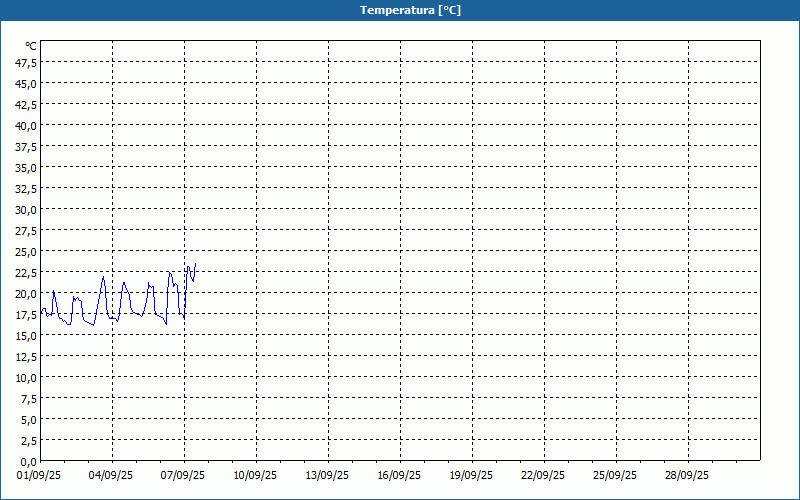This screenshot has height=500, width=800.
Task: Select the 30,0 y-axis label
Action: click(27, 210)
